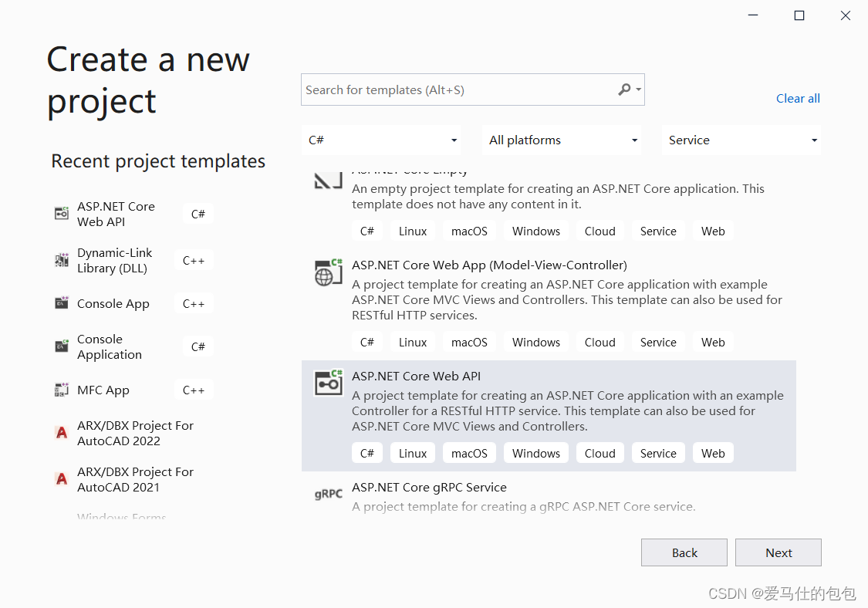Click Web tag under ASP.NET Core Empty template
Viewport: 868px width, 608px height.
[x=713, y=231]
